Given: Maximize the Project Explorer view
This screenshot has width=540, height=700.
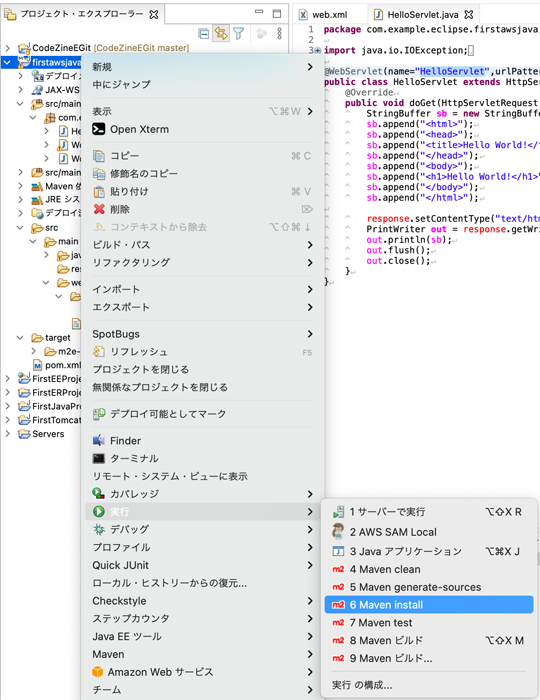Looking at the screenshot, I should 277,13.
